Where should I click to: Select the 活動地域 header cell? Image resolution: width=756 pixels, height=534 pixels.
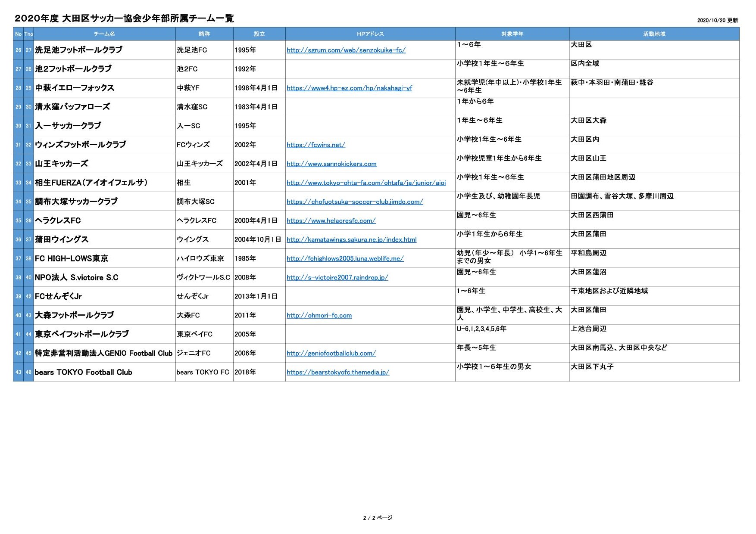[653, 34]
